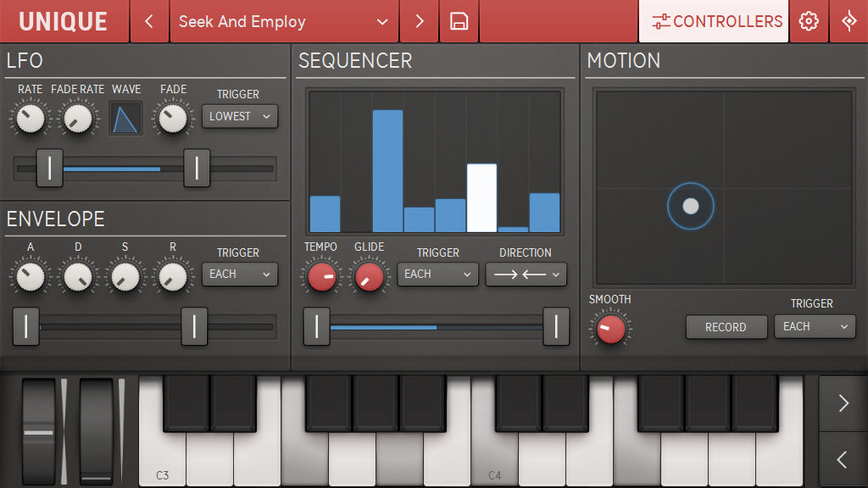
Task: Open the sequencer DIRECTION dropdown
Action: 526,274
